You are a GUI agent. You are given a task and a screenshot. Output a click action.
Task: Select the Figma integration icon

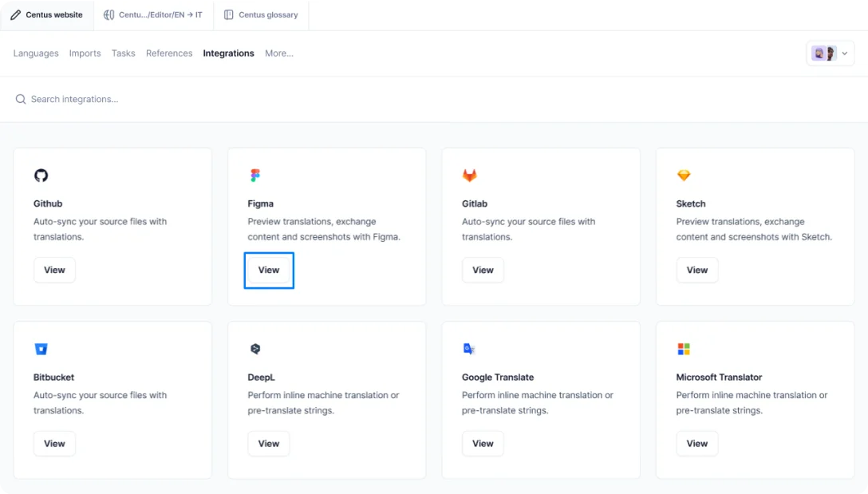click(254, 174)
